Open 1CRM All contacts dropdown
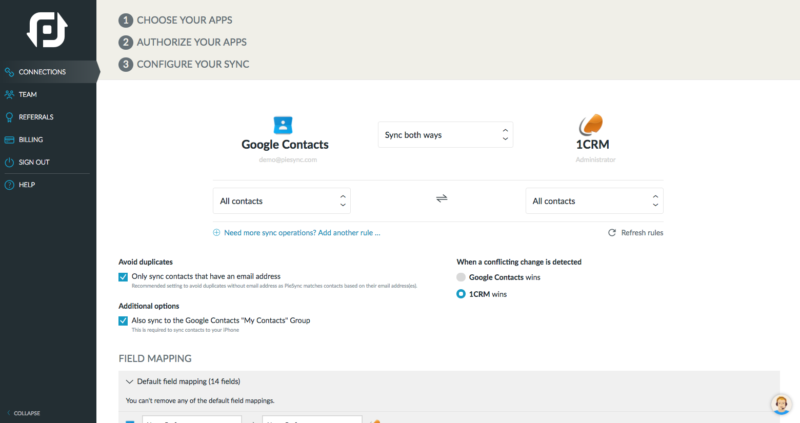 coord(594,200)
